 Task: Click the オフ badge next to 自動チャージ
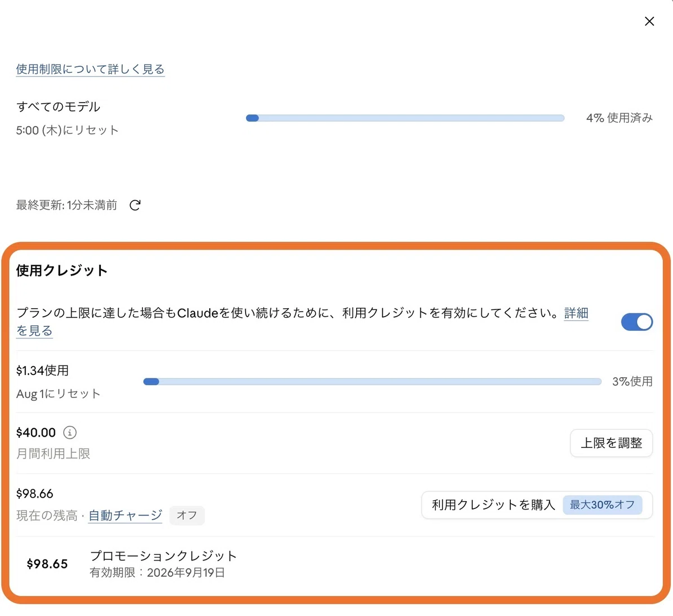pyautogui.click(x=187, y=515)
